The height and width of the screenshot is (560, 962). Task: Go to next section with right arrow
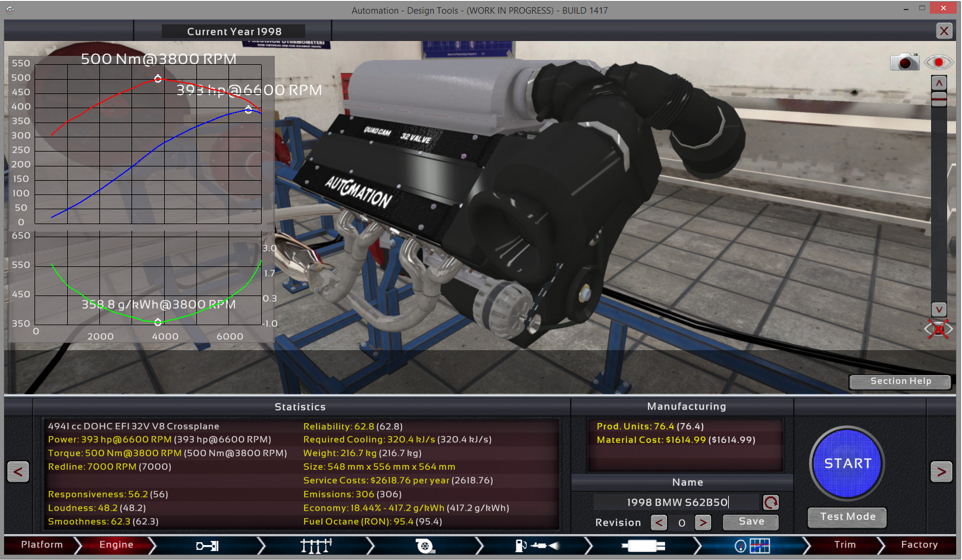[941, 473]
